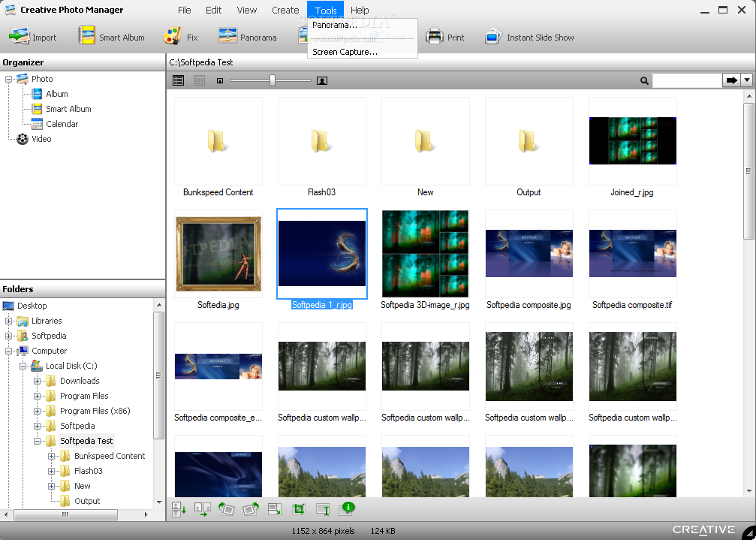This screenshot has width=756, height=540.
Task: Select the Crop tool in the bottom toolbar
Action: tap(299, 508)
